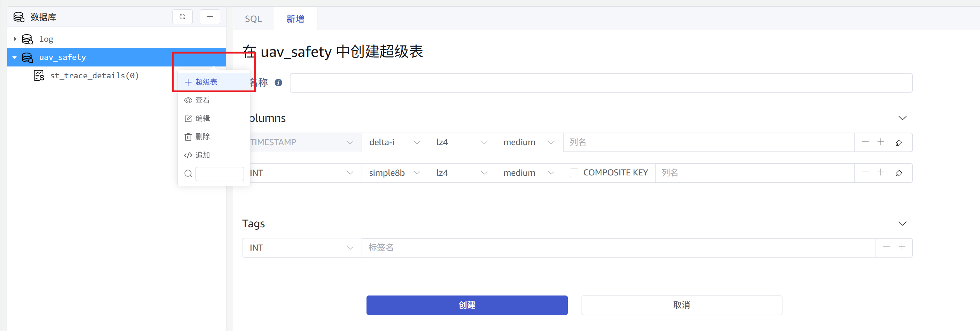
Task: Click the supertable icon beside st_trace_details(0)
Action: [39, 75]
